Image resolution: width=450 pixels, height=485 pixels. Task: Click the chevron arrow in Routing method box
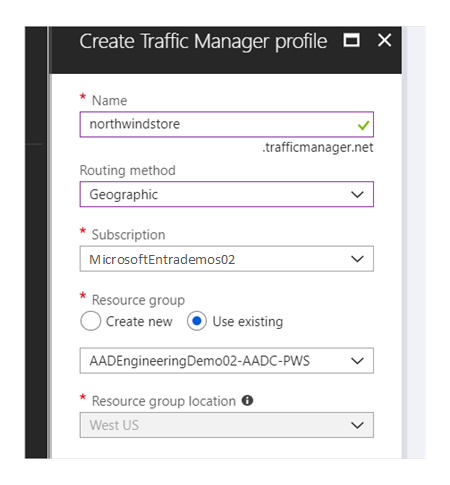(357, 194)
